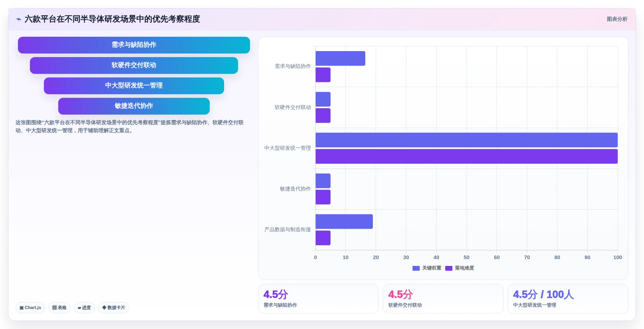
Task: Open the 4.5分 / 100人 data card
Action: 568,299
